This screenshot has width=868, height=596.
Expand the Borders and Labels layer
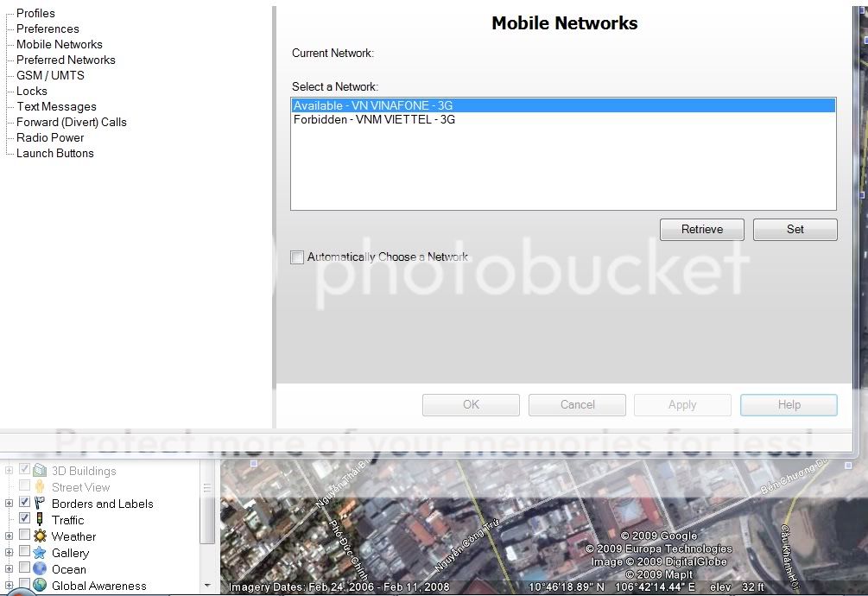tap(10, 504)
